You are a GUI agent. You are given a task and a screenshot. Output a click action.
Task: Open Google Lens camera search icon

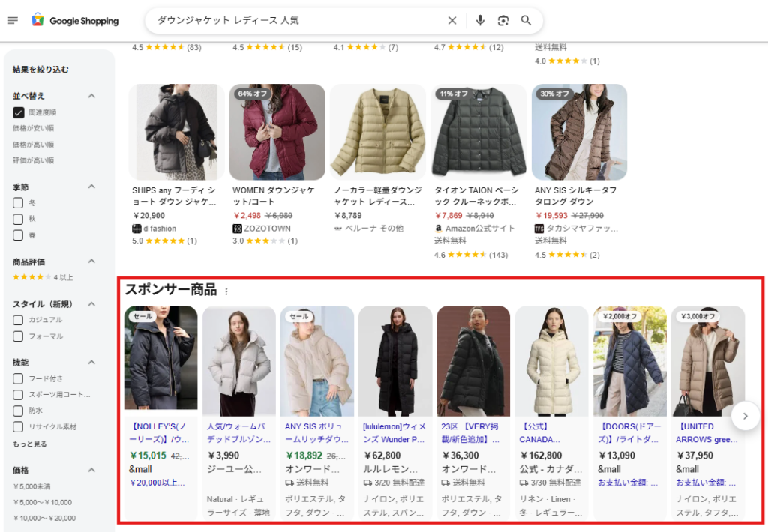pyautogui.click(x=503, y=20)
